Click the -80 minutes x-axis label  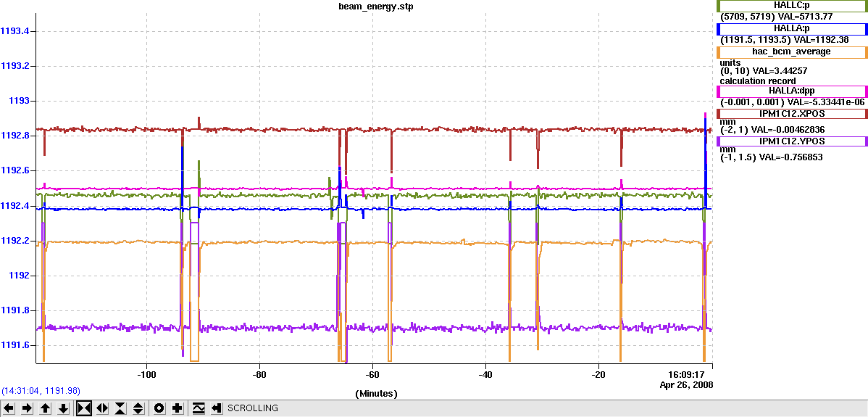259,374
